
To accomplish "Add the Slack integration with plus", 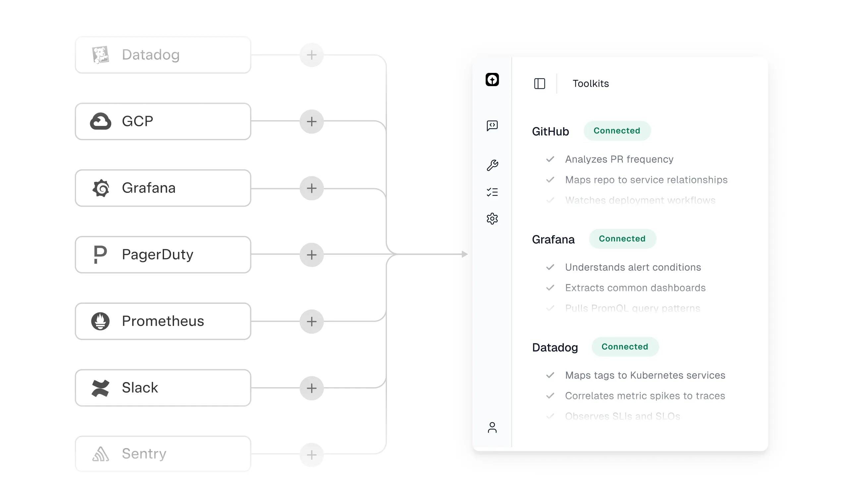I will click(311, 388).
